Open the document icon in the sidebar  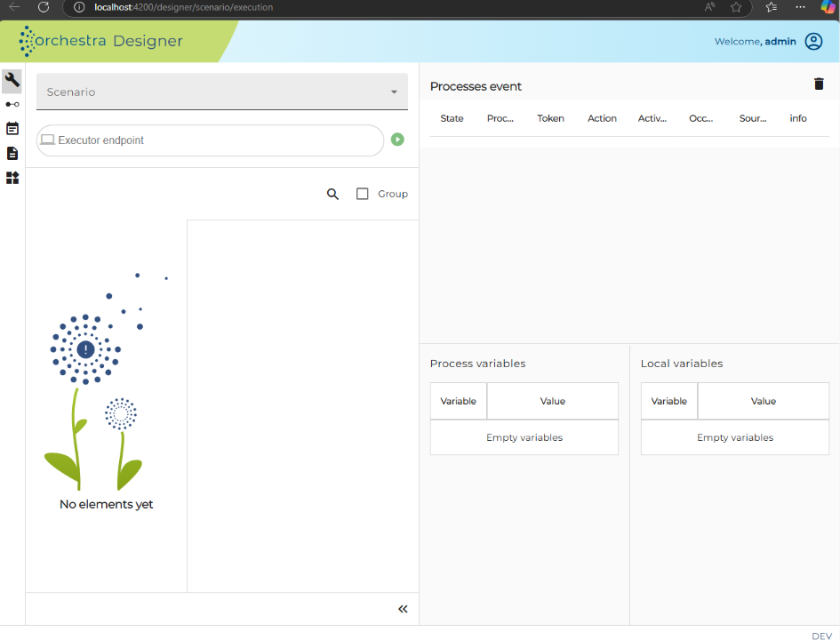pyautogui.click(x=12, y=153)
